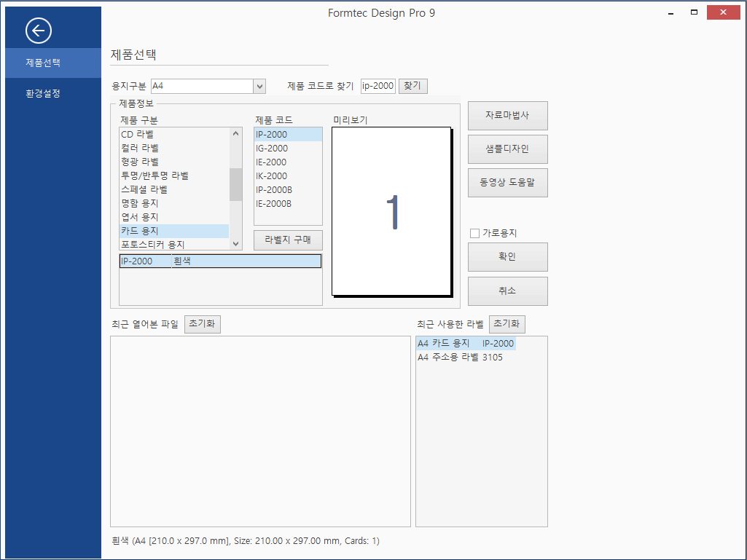The width and height of the screenshot is (747, 560).
Task: Select recent label A4 카드 용지 IP-2000
Action: [466, 343]
